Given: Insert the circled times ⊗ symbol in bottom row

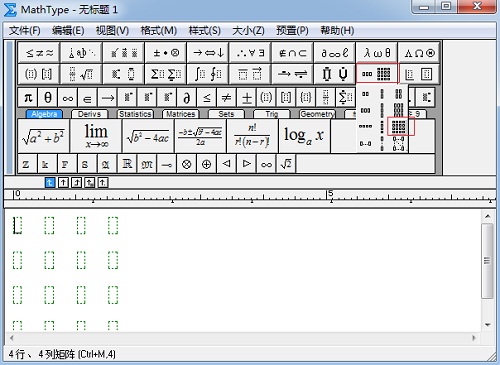Looking at the screenshot, I should coord(187,164).
